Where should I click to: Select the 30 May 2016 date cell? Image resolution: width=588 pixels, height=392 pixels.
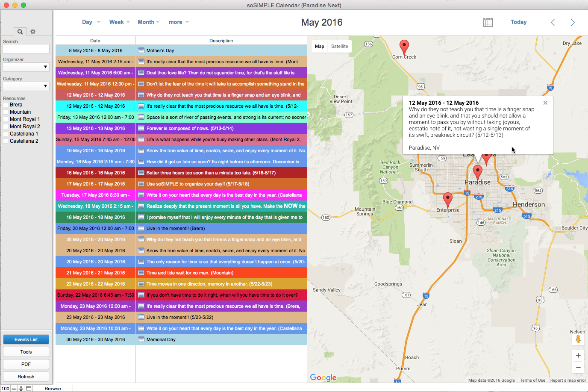tap(96, 339)
